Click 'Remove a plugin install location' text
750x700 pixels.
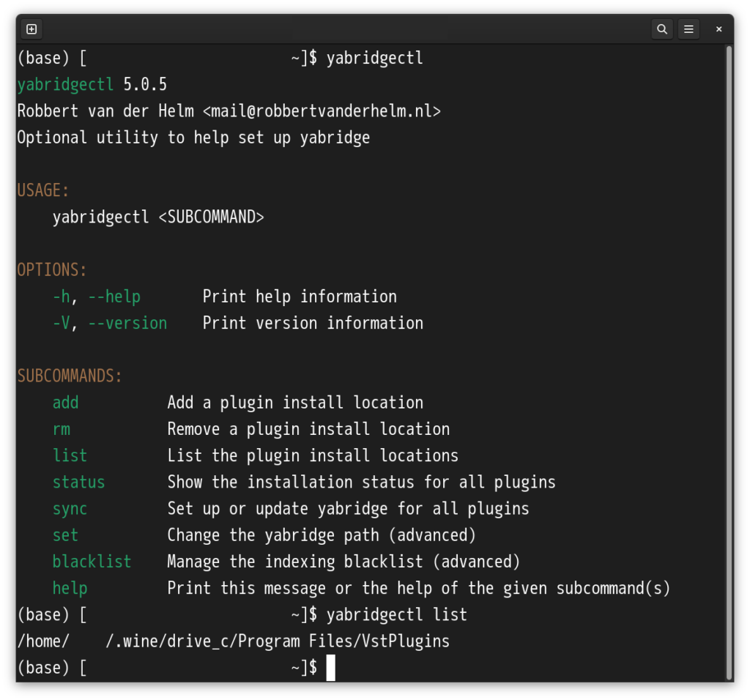[x=308, y=429]
